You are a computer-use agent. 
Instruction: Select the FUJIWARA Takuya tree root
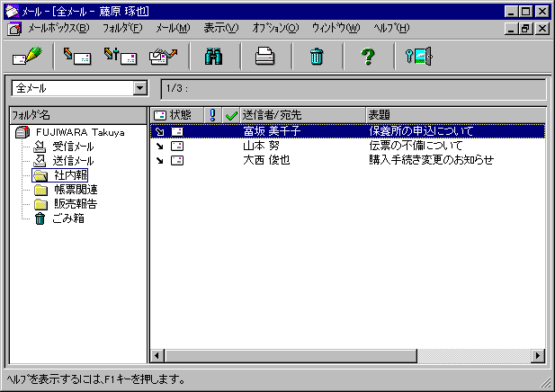click(x=80, y=132)
